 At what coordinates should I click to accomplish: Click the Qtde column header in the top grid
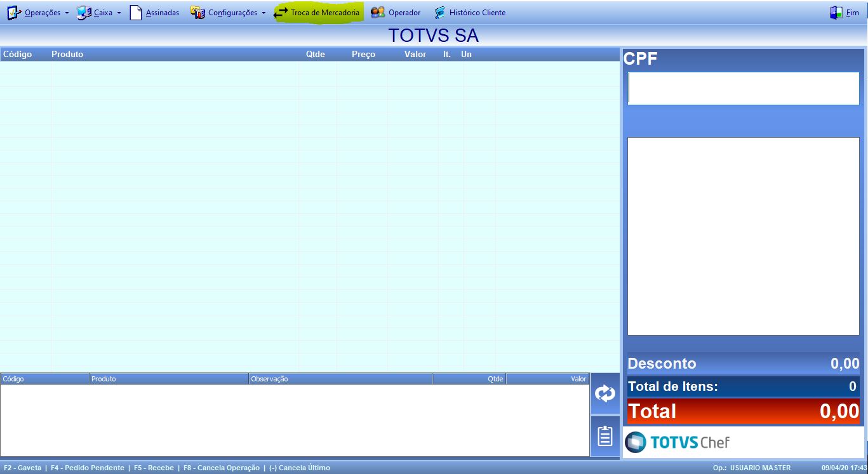tap(316, 54)
